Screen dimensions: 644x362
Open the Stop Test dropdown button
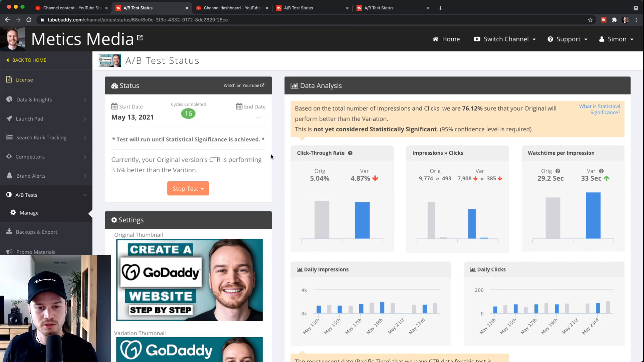[x=188, y=188]
